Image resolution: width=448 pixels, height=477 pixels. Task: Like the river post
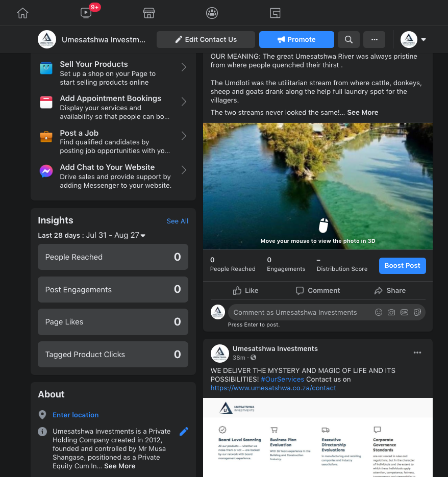pyautogui.click(x=245, y=290)
